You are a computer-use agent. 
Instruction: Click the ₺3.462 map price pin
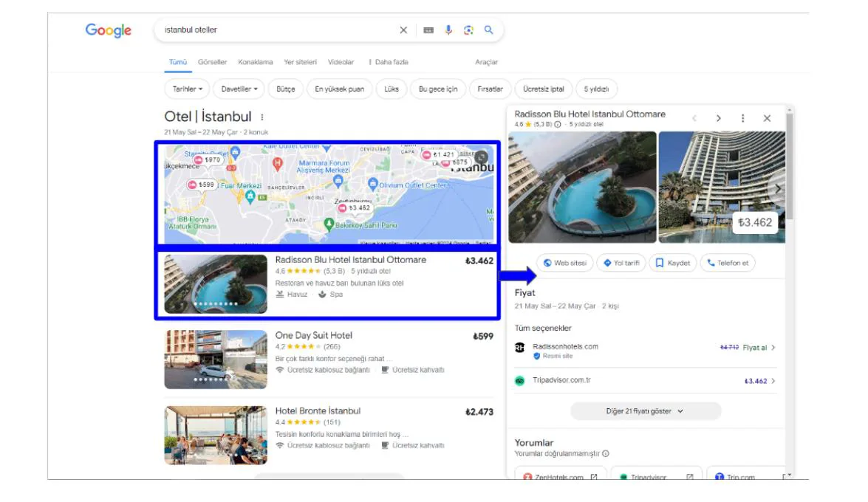pyautogui.click(x=355, y=208)
